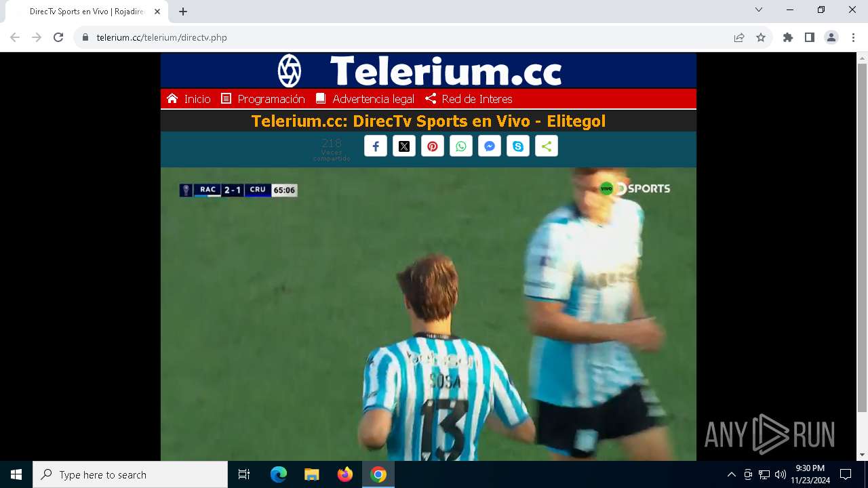Reload the page in Chrome
Image resolution: width=868 pixels, height=488 pixels.
click(x=58, y=37)
